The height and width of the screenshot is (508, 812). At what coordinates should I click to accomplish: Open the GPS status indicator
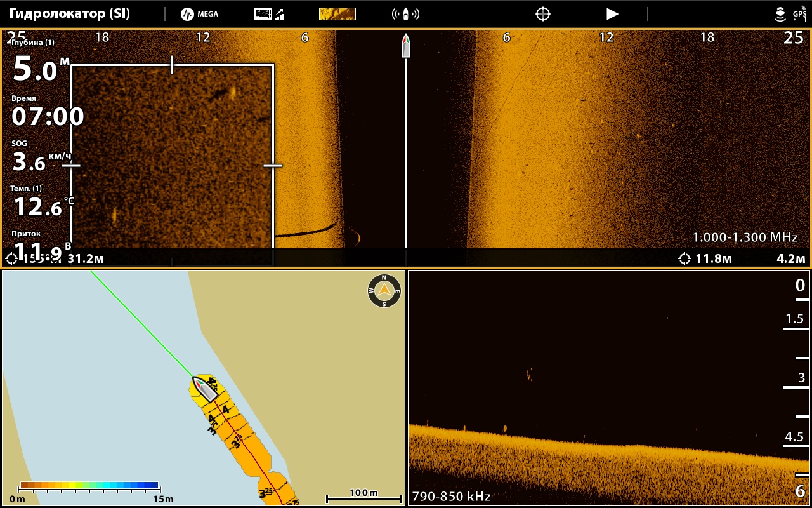[799, 14]
